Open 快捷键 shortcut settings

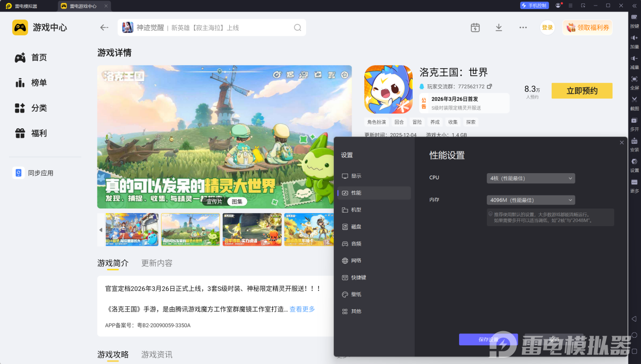click(374, 278)
